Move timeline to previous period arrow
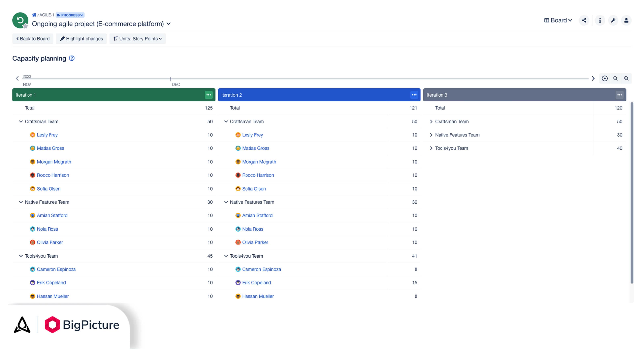This screenshot has height=357, width=644. [17, 78]
